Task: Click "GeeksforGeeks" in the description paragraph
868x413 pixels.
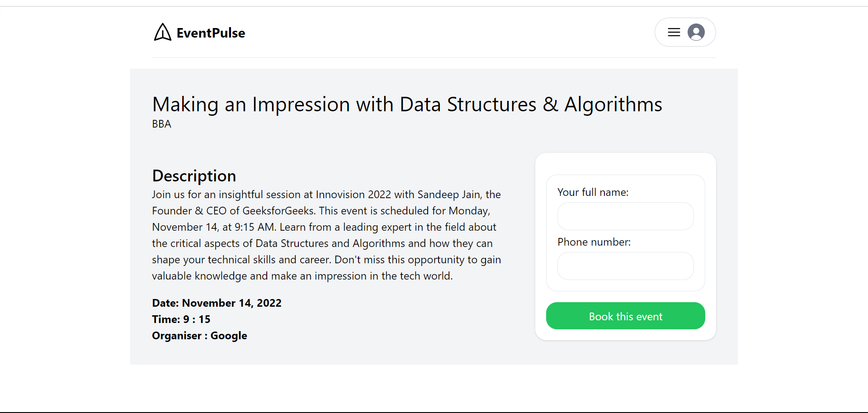Action: [x=278, y=211]
